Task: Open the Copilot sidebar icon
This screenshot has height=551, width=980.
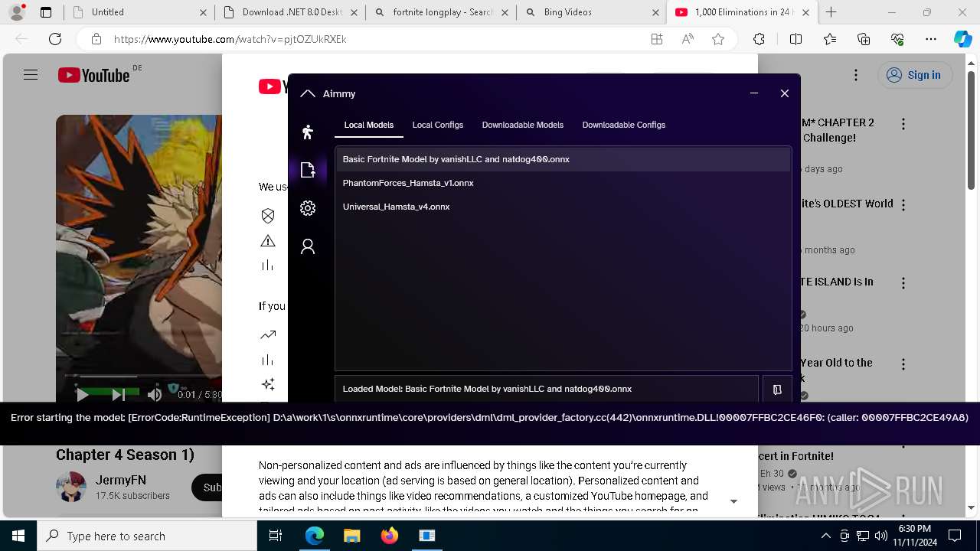Action: coord(962,39)
